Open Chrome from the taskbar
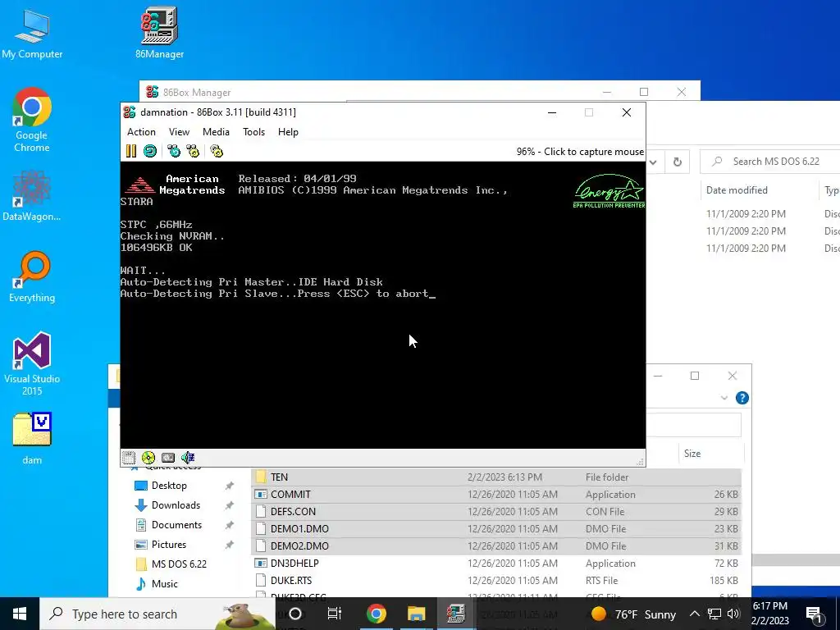This screenshot has height=630, width=840. click(377, 614)
